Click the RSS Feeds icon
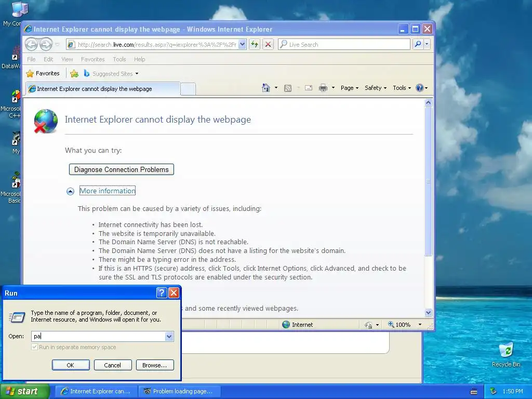The height and width of the screenshot is (399, 532). tap(288, 88)
